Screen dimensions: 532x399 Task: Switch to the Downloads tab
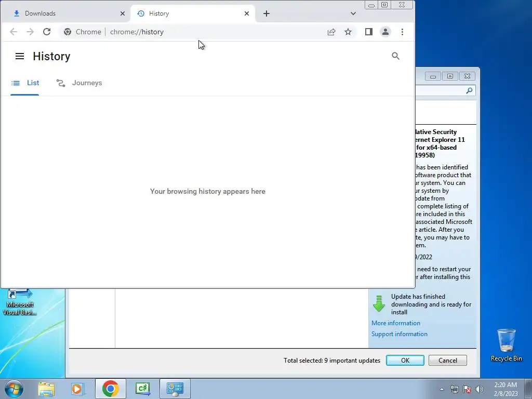pos(65,14)
